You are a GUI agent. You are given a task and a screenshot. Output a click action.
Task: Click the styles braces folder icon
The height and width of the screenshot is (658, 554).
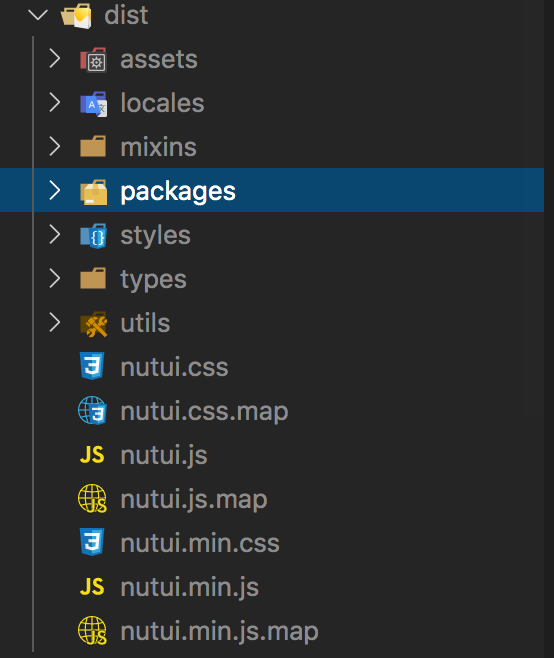93,236
